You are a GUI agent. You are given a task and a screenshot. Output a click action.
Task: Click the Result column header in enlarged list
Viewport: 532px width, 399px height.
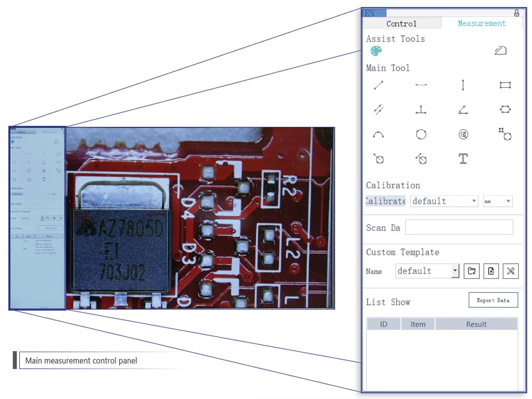(476, 324)
